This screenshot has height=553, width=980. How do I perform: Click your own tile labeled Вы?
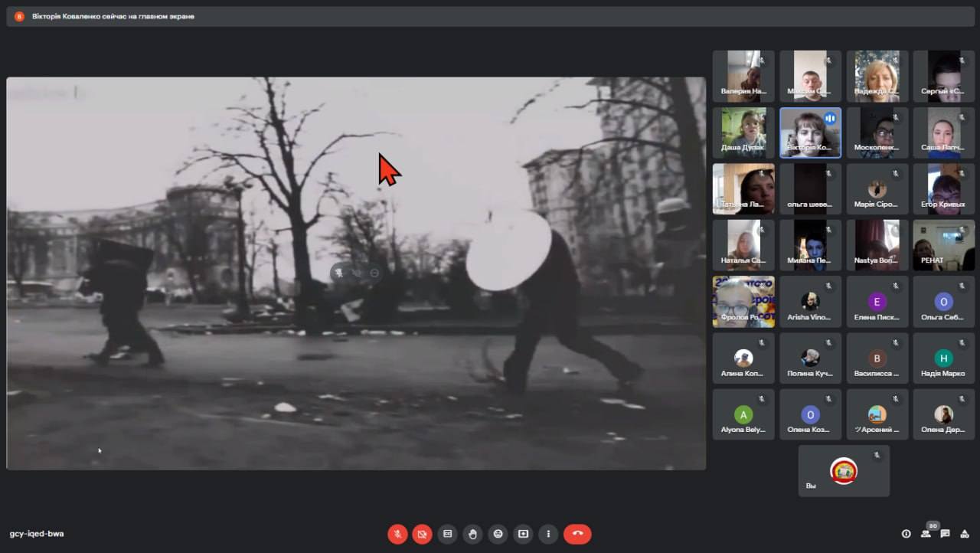pos(844,471)
